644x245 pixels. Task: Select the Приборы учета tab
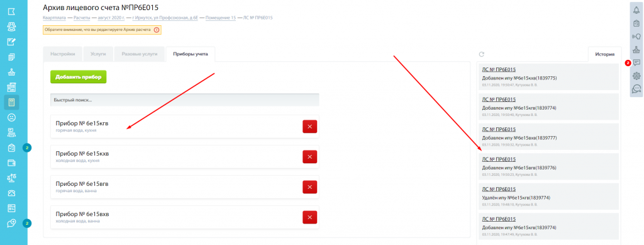tap(190, 54)
